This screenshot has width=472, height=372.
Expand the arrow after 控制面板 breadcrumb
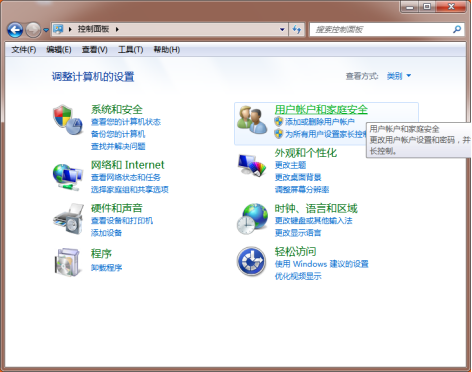click(x=117, y=29)
